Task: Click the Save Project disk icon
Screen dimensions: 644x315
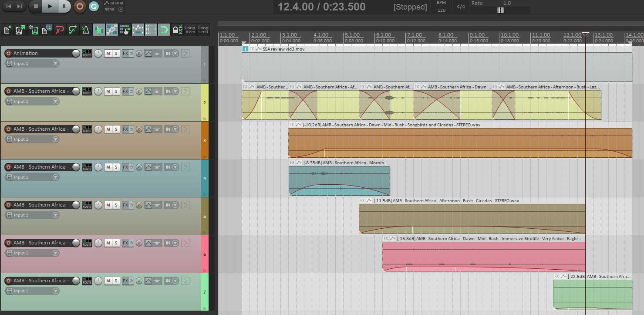Action: [34, 30]
